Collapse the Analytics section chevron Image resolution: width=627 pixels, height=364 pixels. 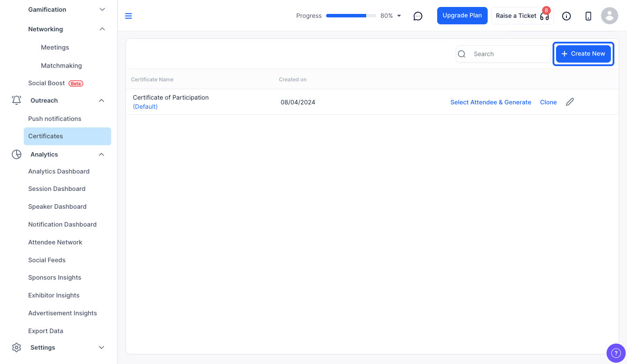(x=101, y=154)
